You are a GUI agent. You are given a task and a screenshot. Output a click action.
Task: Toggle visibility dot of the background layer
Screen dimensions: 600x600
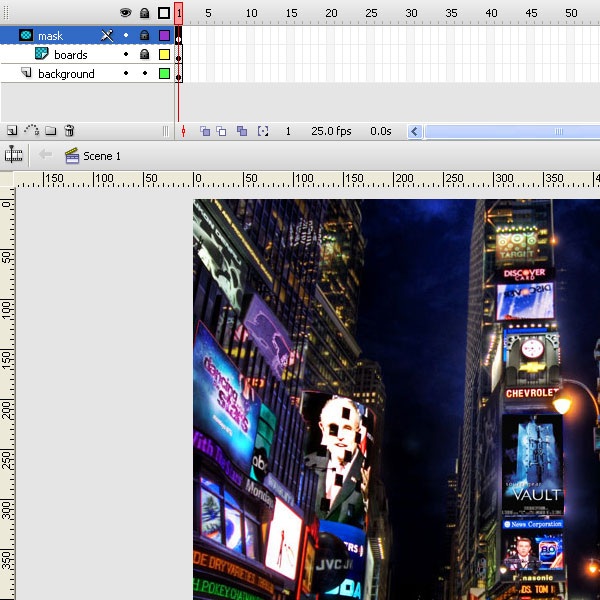[x=126, y=73]
